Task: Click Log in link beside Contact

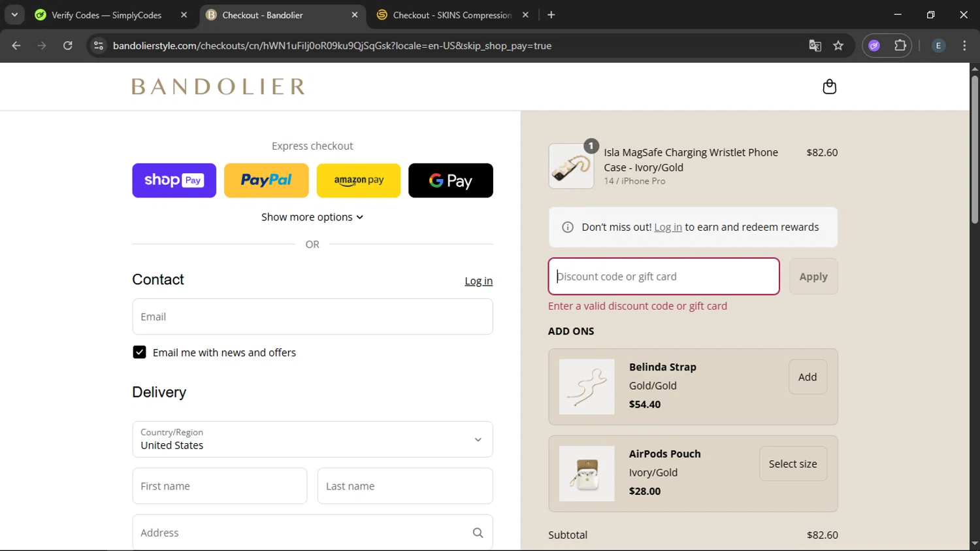Action: 478,281
